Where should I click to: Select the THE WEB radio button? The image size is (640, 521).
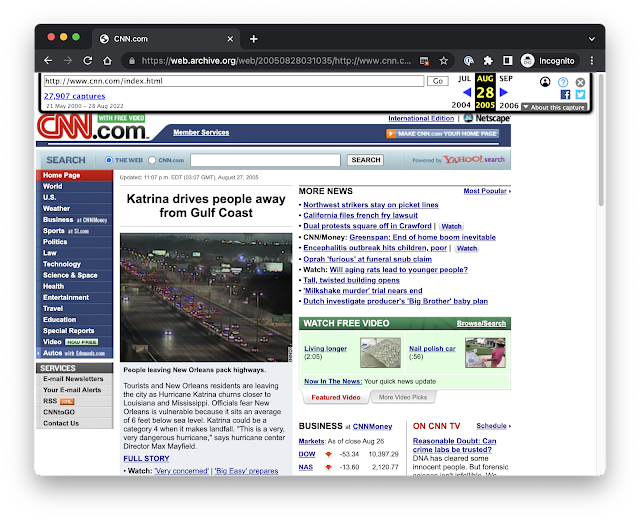[109, 160]
